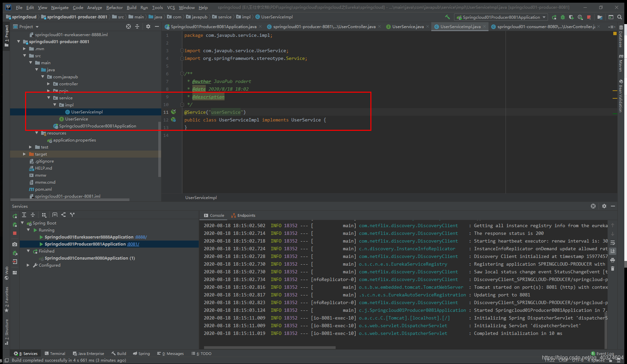
Task: Open the :8888/ link for the Eureka server
Action: [141, 237]
